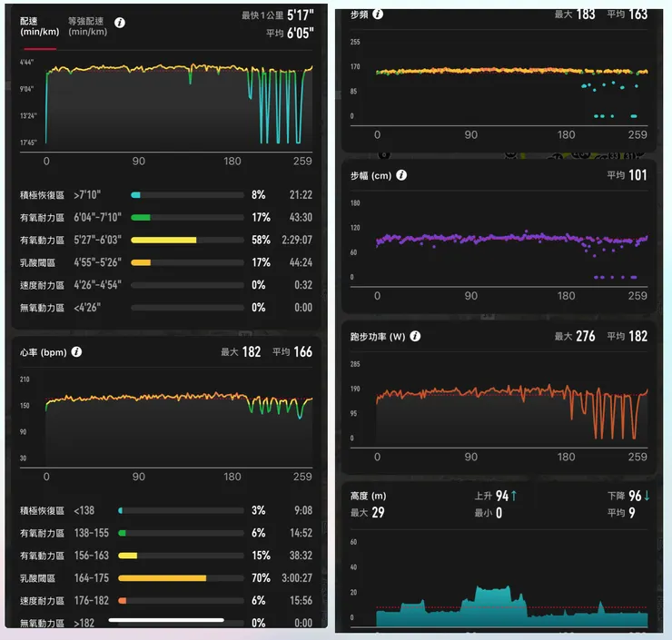Select heart rate zone row 138-155

click(166, 533)
